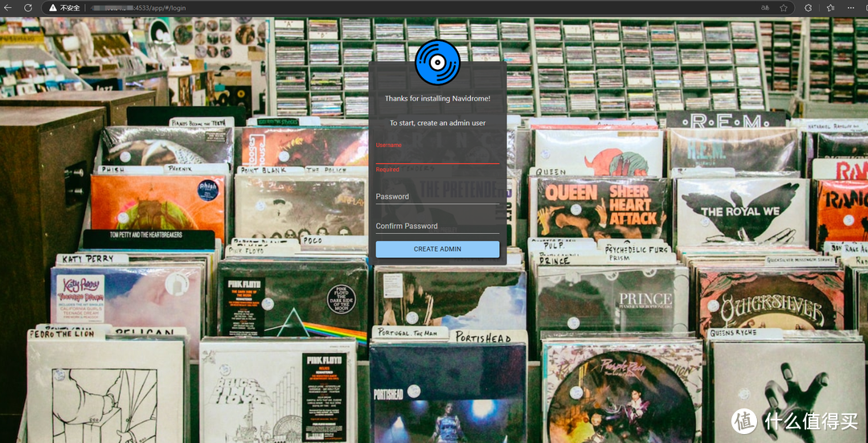Screen dimensions: 868x443
Task: Click the "To start, create an admin user" text
Action: (x=437, y=123)
